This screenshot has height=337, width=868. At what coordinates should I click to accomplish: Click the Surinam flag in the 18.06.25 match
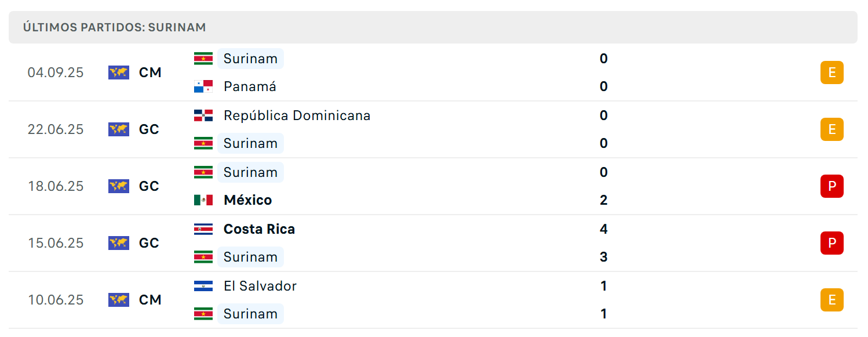[x=203, y=172]
